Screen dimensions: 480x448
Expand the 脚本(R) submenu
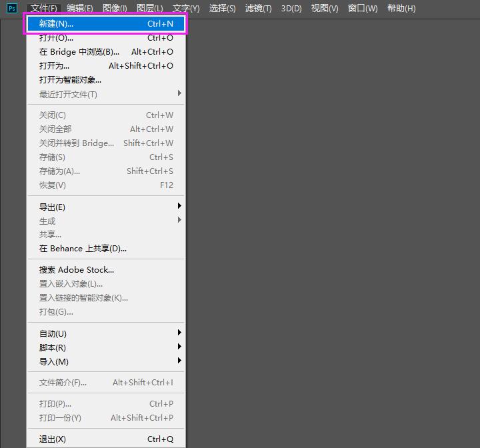pyautogui.click(x=106, y=347)
